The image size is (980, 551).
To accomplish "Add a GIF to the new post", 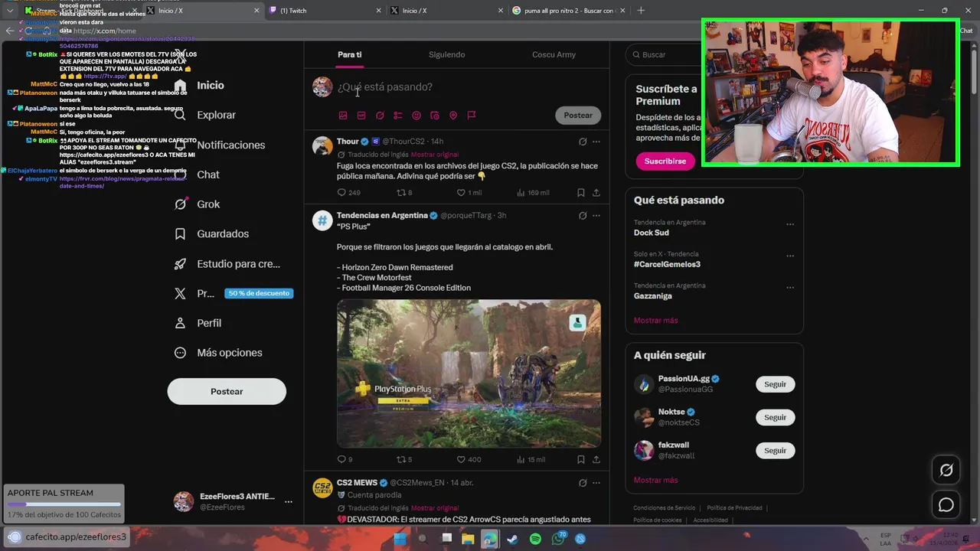I will [x=361, y=116].
